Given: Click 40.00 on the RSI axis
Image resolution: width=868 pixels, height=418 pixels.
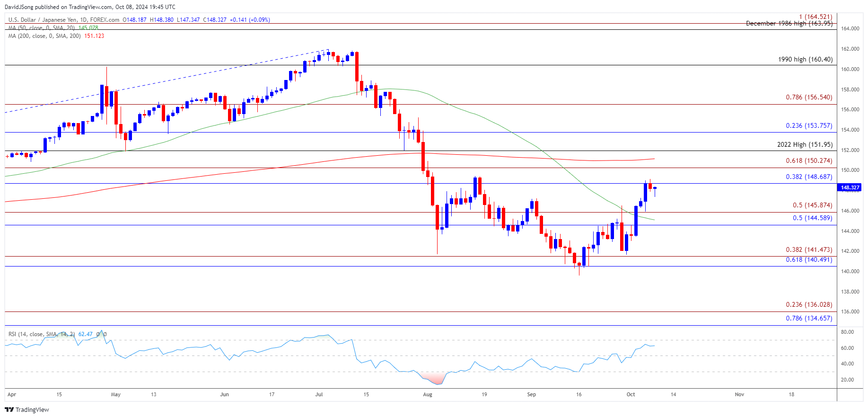Looking at the screenshot, I should (847, 364).
